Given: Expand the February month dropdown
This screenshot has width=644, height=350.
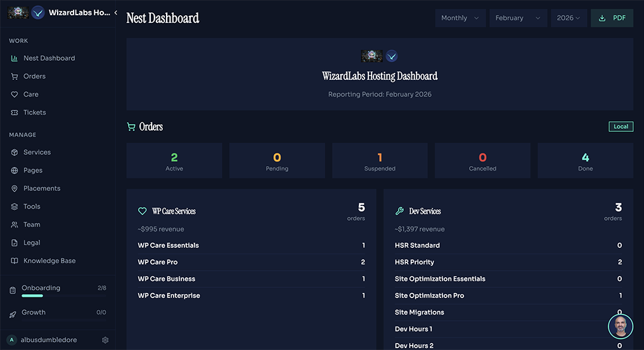Looking at the screenshot, I should pyautogui.click(x=518, y=18).
